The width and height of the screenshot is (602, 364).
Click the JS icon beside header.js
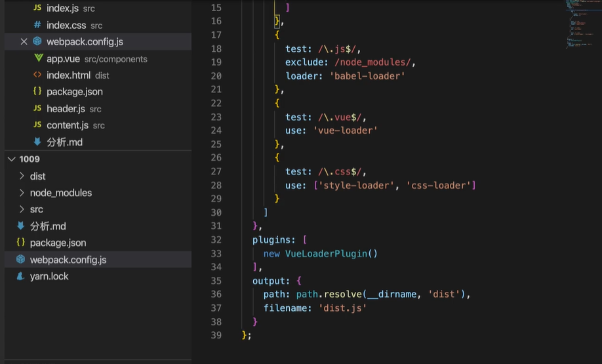click(x=37, y=108)
